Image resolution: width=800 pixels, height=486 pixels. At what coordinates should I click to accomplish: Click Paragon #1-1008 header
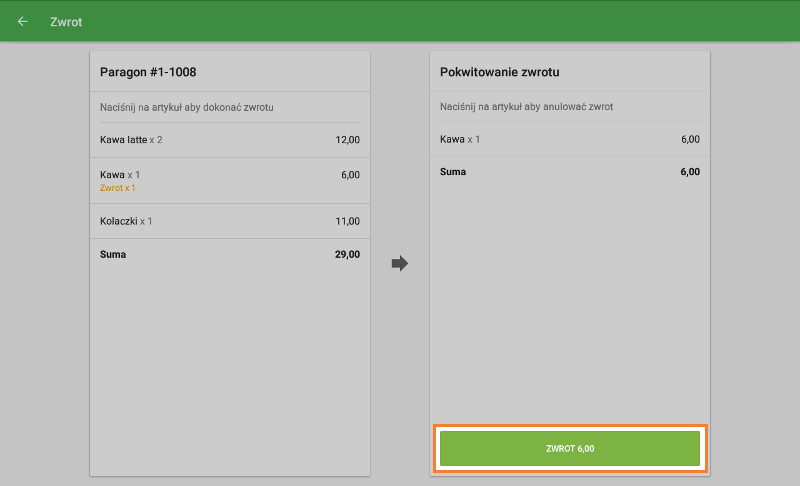(148, 72)
